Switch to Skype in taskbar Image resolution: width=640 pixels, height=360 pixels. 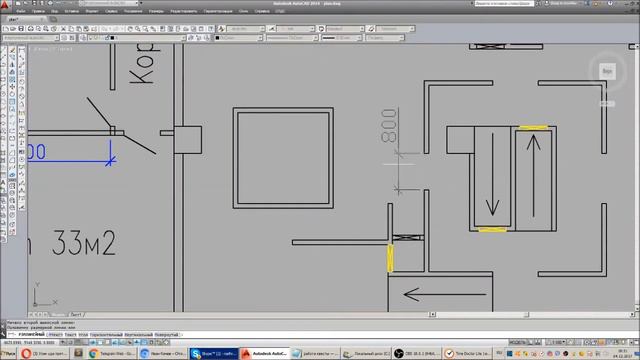coord(214,353)
